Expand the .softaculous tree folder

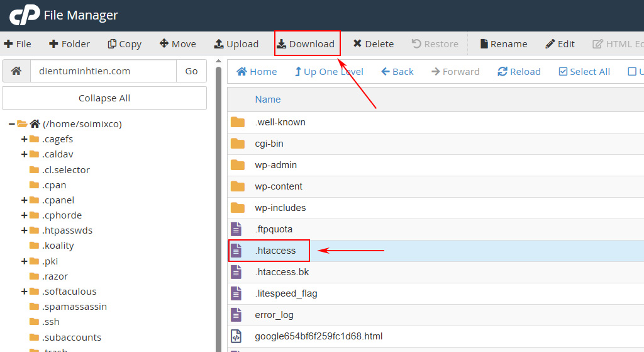[25, 292]
